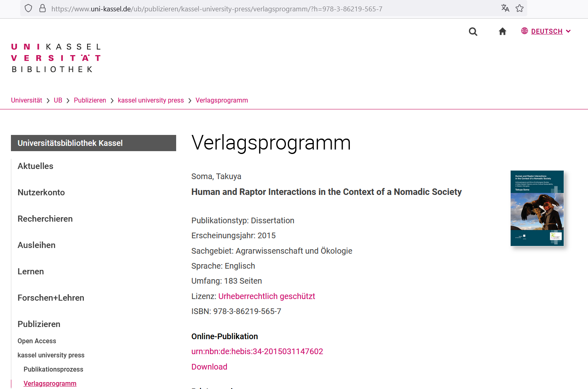Open the Open Access submenu item
588x389 pixels.
[x=37, y=341]
